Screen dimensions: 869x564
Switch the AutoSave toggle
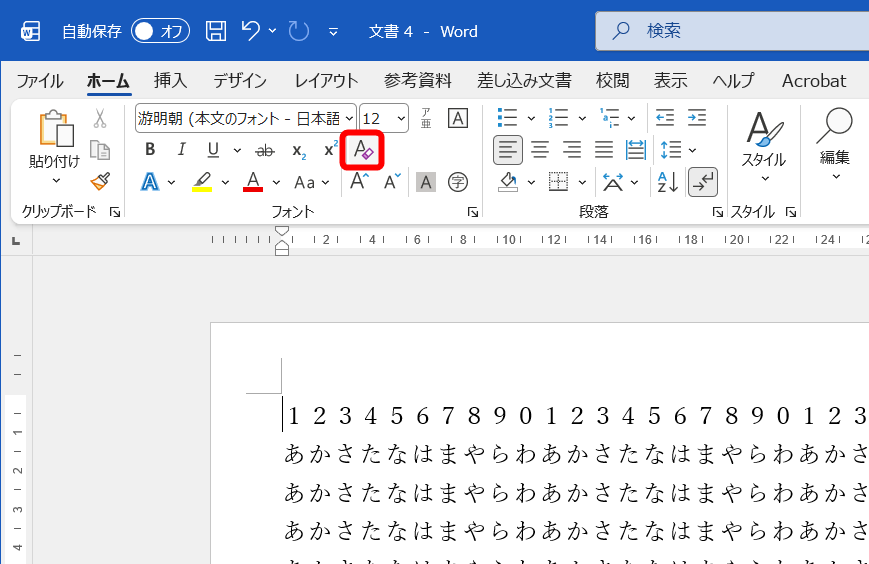pyautogui.click(x=160, y=31)
